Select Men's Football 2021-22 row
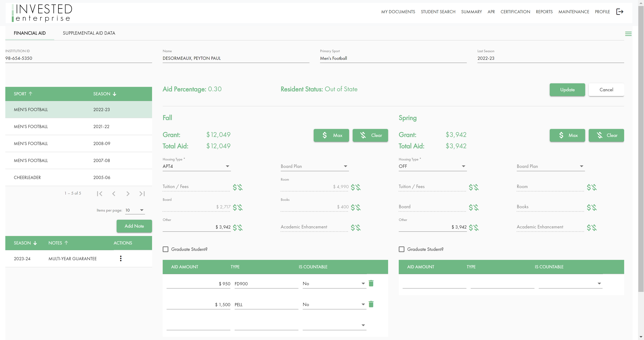Image resolution: width=644 pixels, height=340 pixels. 79,126
